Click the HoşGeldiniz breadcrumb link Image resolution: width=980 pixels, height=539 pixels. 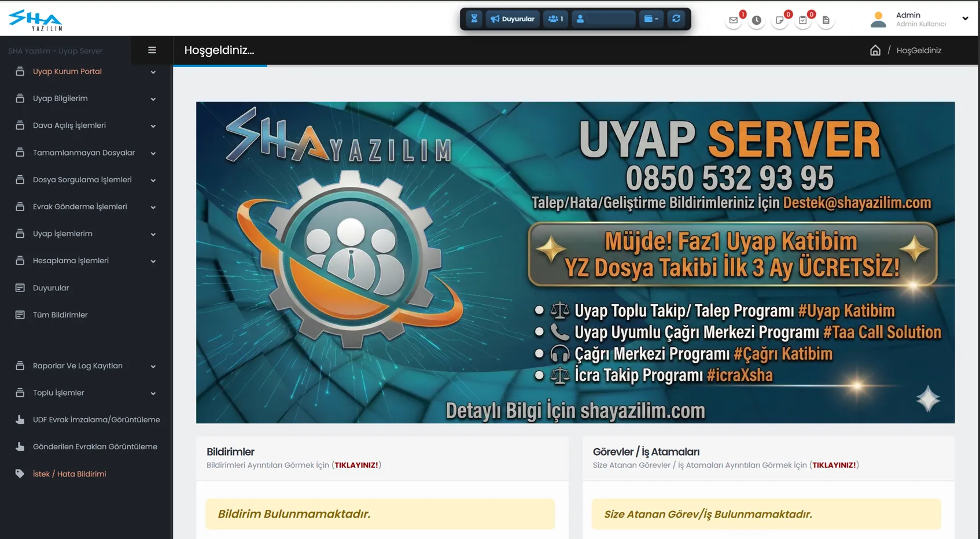tap(919, 50)
